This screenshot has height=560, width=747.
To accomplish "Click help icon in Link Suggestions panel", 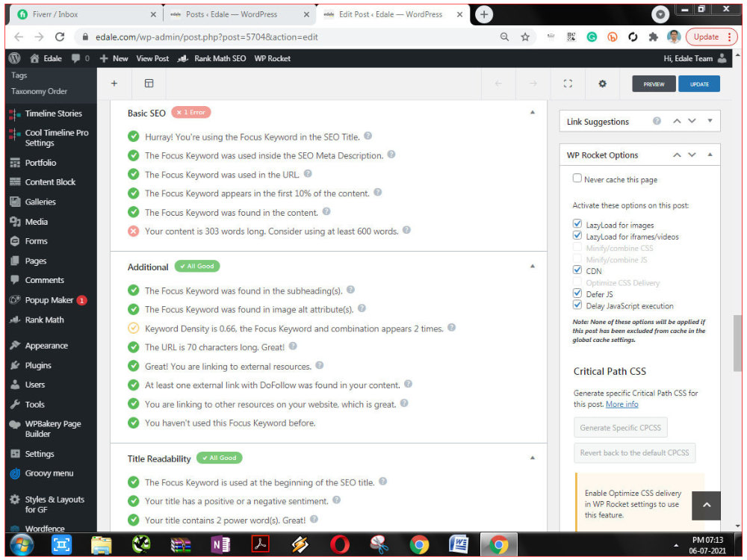I will 657,121.
